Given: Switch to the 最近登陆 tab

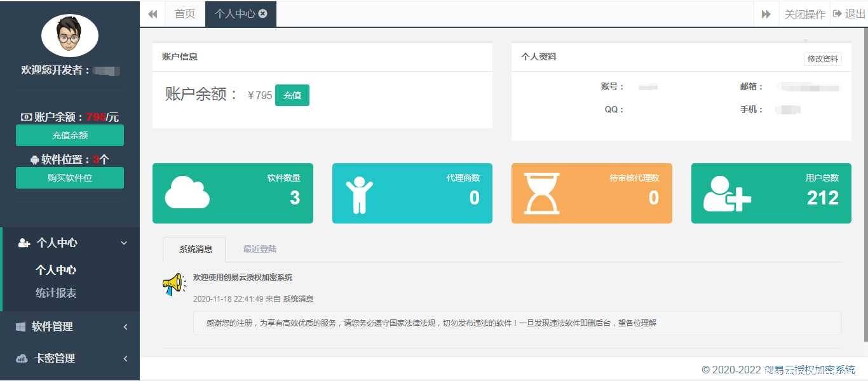Looking at the screenshot, I should [260, 249].
